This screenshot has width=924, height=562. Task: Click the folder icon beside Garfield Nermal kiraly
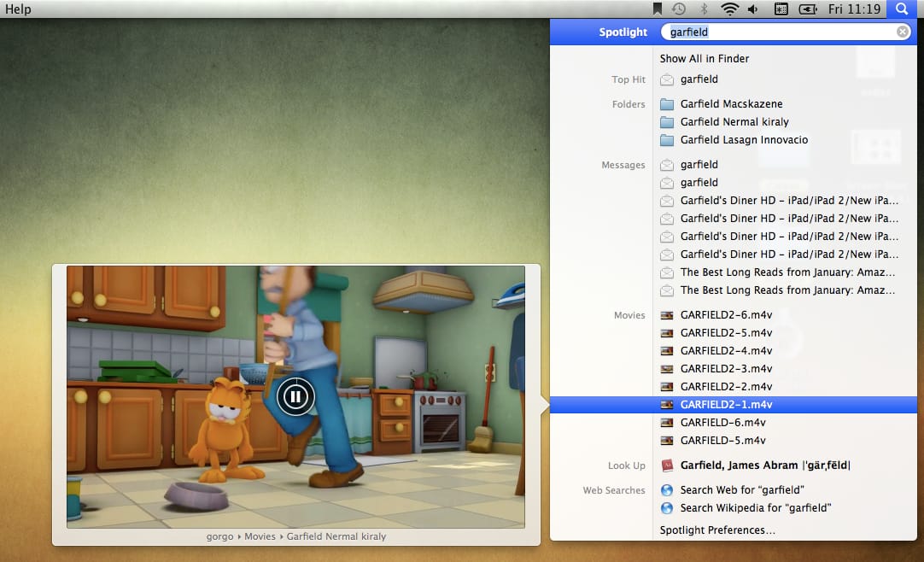click(666, 122)
